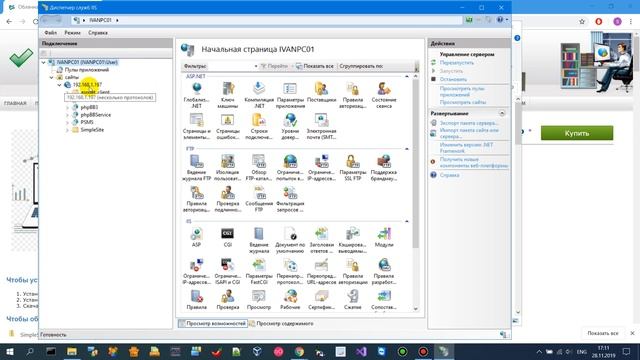The height and width of the screenshot is (360, 640).
Task: Open the Режим menu
Action: [72, 33]
